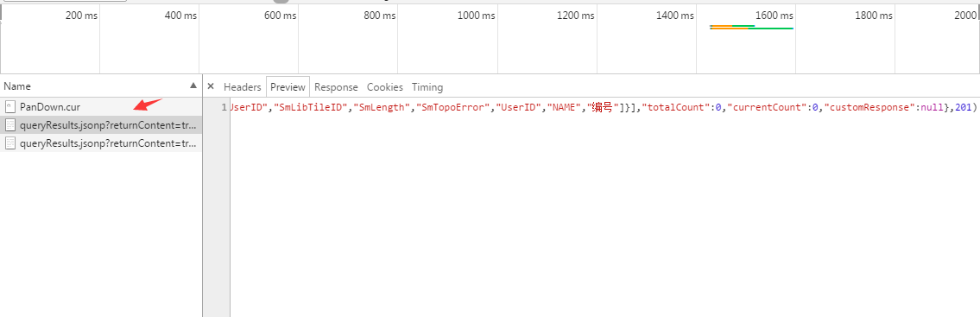Click line number 1 in preview gutter
The image size is (980, 317).
[224, 108]
